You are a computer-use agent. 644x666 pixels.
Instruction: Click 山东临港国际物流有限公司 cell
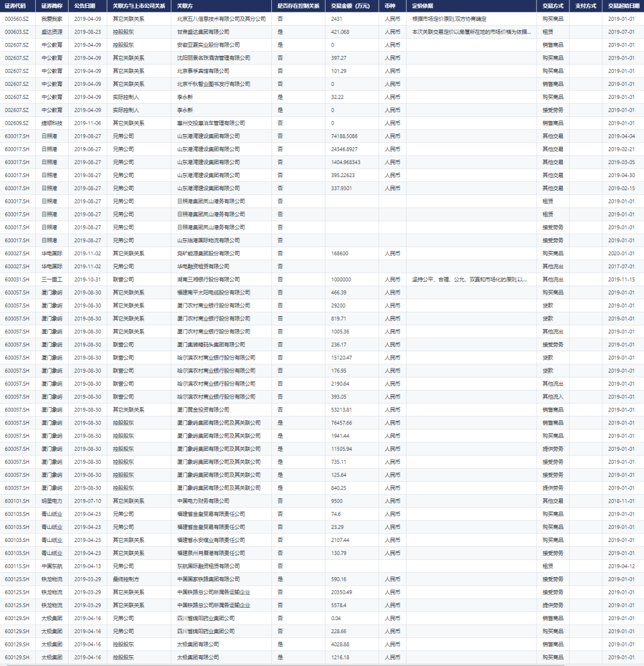[208, 240]
